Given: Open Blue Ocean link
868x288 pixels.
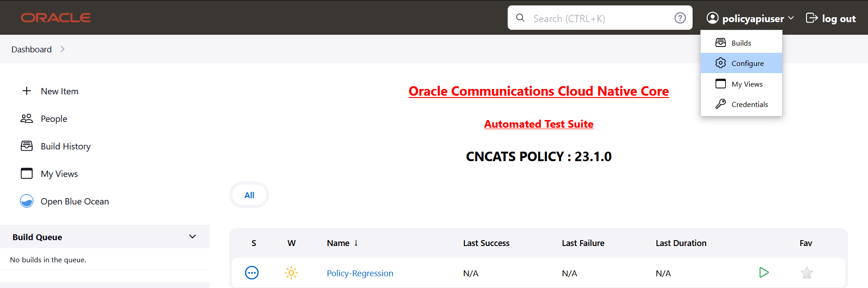Looking at the screenshot, I should point(75,201).
